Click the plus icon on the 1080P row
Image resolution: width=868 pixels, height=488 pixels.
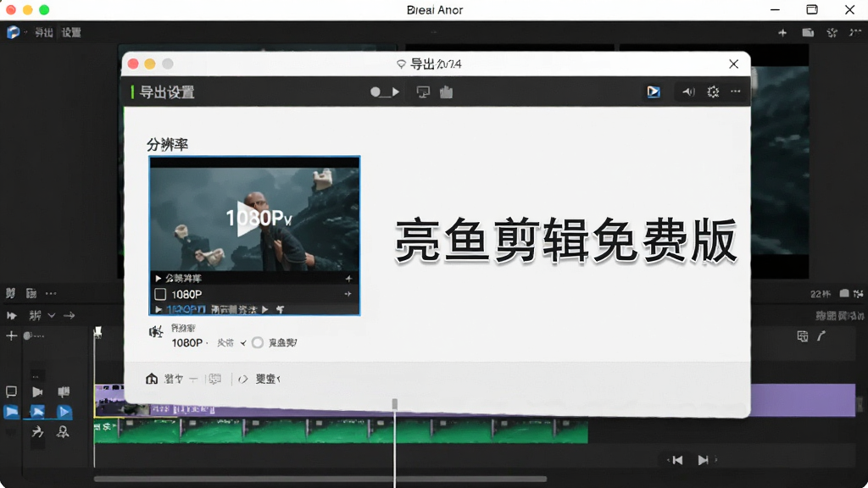click(348, 294)
